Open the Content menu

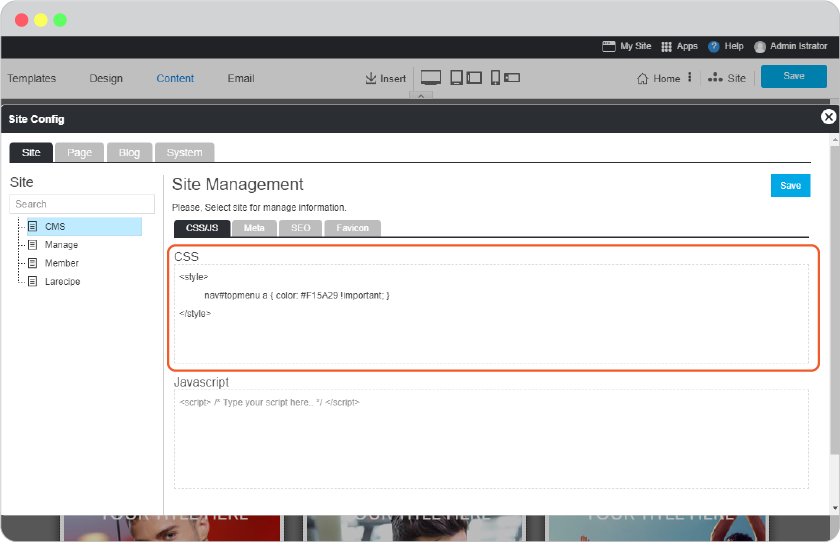175,78
